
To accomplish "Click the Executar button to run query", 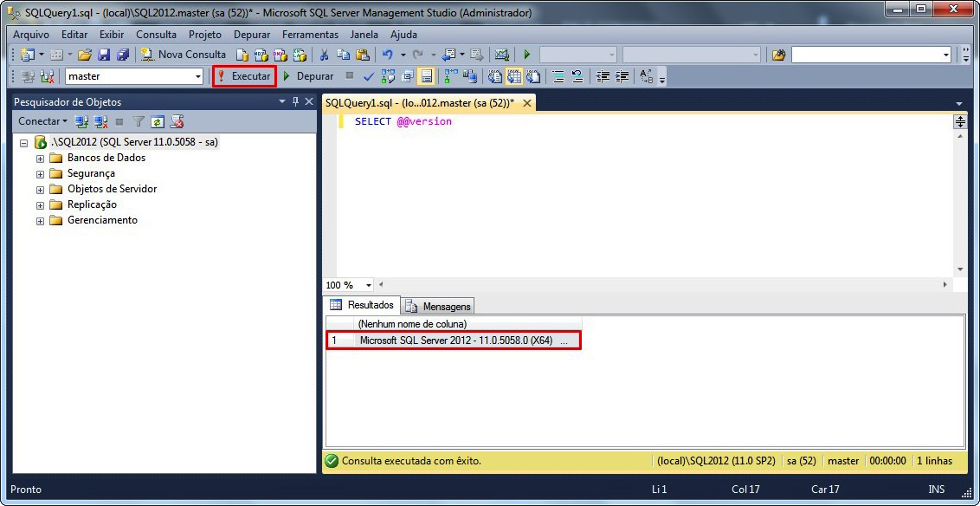I will [x=243, y=76].
